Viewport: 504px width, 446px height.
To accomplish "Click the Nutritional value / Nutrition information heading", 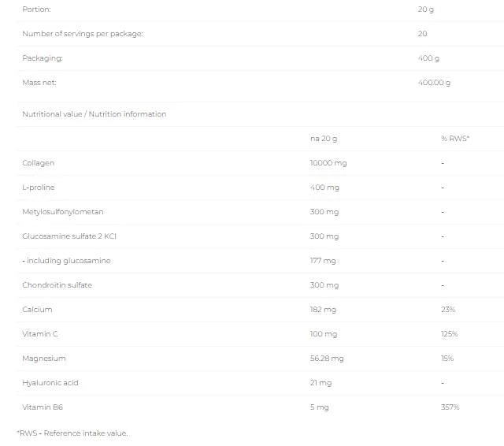I will tap(94, 114).
